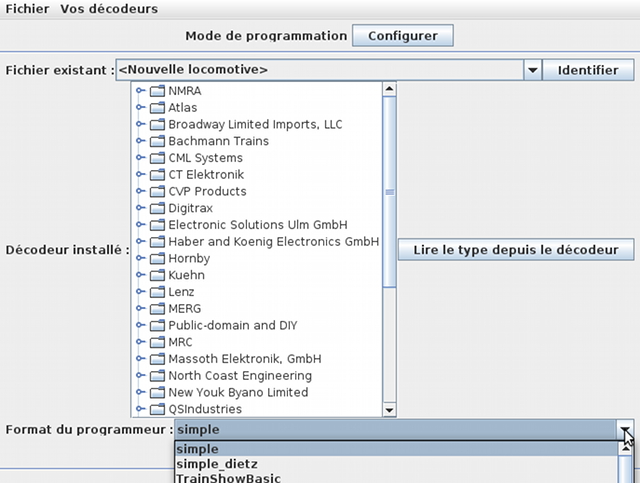Viewport: 640px width, 483px height.
Task: Click the Atlas folder icon
Action: [x=157, y=107]
